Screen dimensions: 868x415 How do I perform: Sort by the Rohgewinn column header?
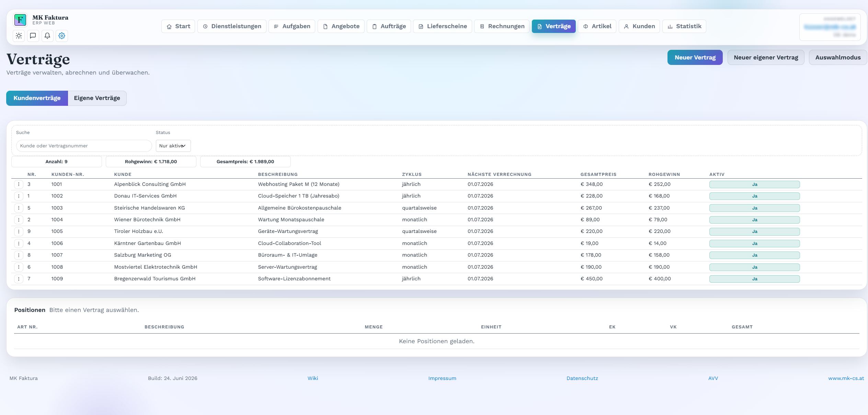[x=664, y=175]
